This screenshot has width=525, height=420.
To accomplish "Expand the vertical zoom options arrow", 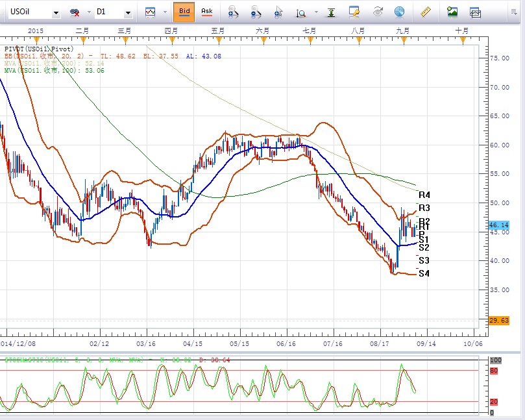I will [x=315, y=12].
